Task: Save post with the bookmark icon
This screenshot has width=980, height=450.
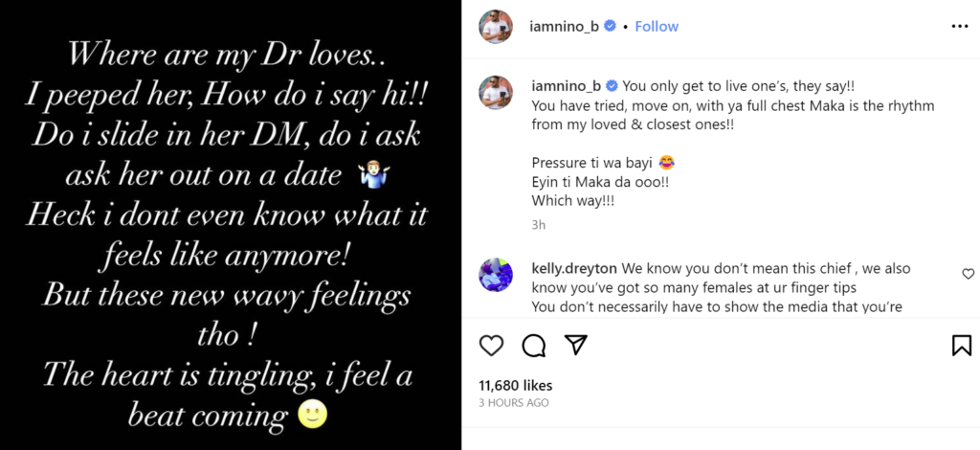Action: tap(961, 345)
